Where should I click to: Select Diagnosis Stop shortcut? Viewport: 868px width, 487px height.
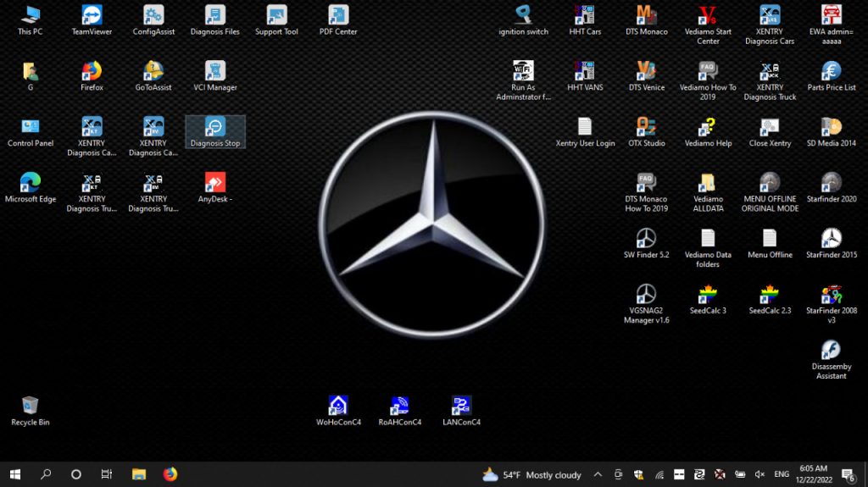point(214,132)
